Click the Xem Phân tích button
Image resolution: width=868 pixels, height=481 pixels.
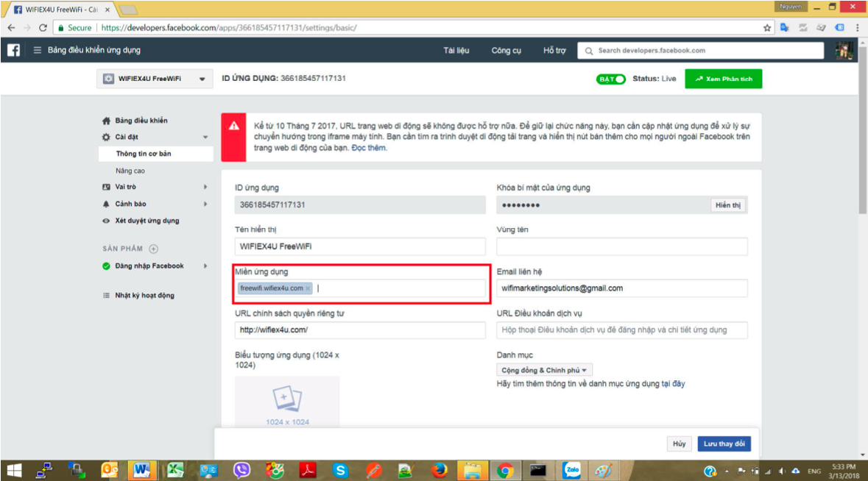coord(723,79)
